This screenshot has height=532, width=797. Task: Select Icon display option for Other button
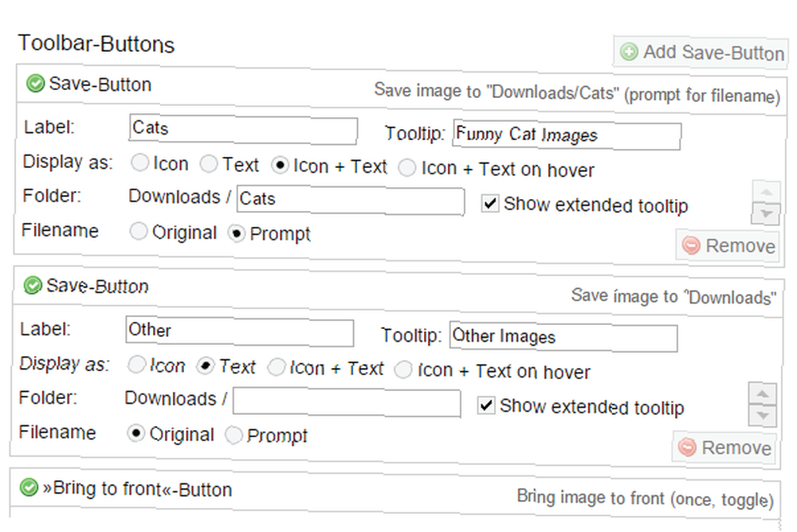pos(136,364)
